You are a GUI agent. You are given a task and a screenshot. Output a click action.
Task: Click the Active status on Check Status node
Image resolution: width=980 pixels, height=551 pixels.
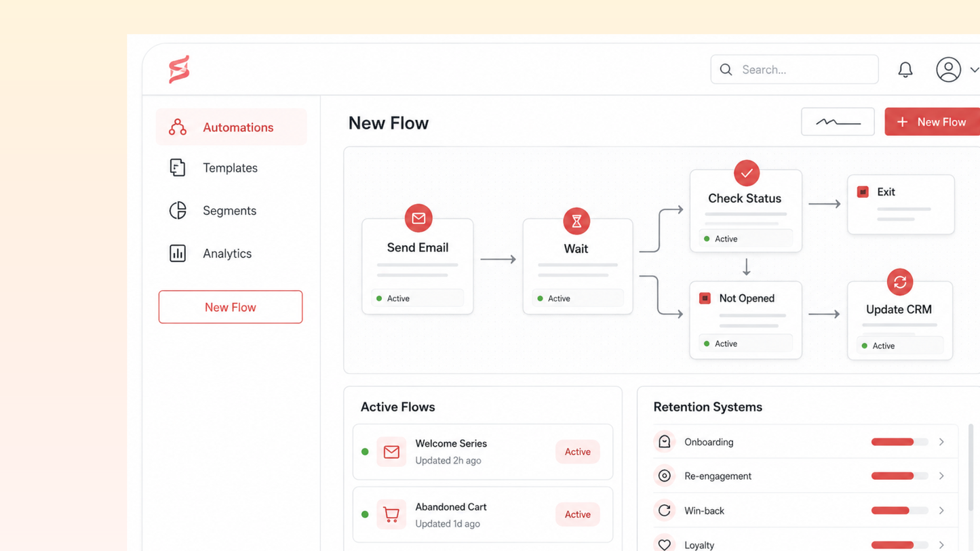pyautogui.click(x=746, y=239)
